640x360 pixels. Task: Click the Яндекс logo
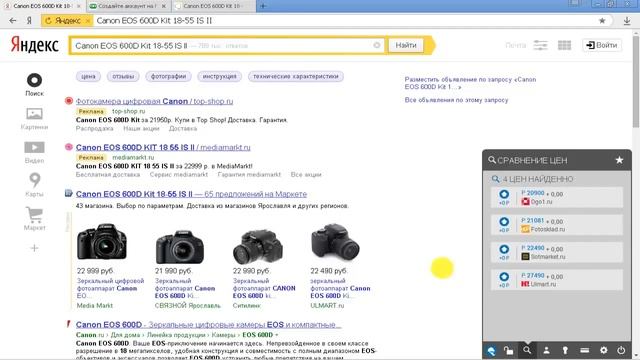[35, 44]
